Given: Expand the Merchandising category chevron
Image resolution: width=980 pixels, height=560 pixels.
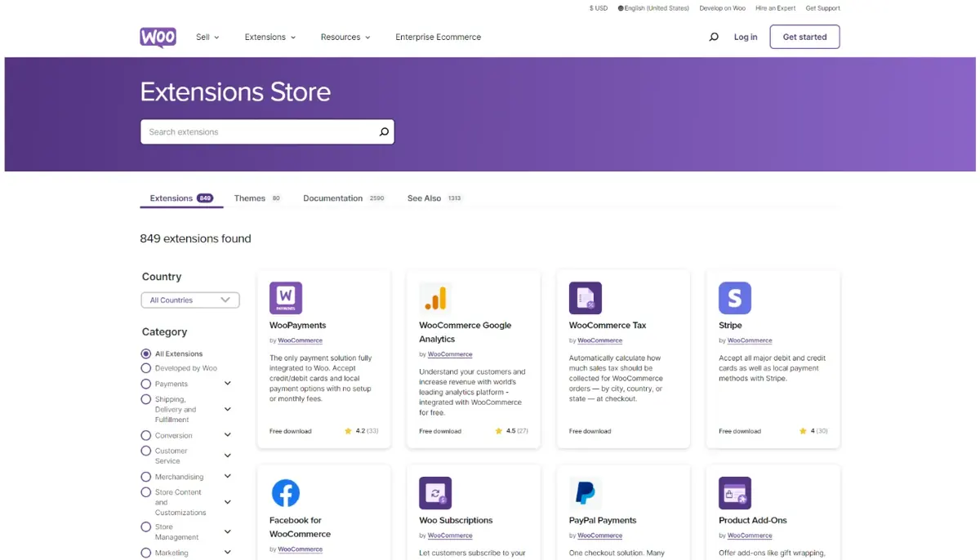Looking at the screenshot, I should (x=228, y=477).
